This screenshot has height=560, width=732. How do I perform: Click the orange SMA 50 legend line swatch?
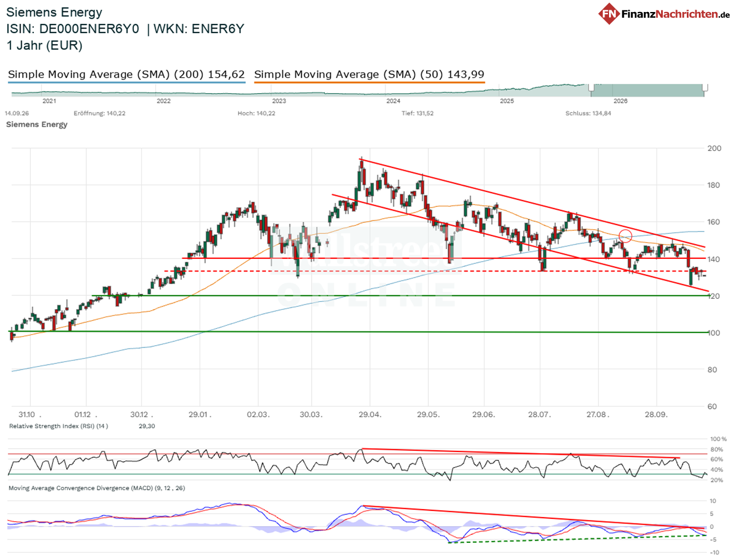click(369, 83)
